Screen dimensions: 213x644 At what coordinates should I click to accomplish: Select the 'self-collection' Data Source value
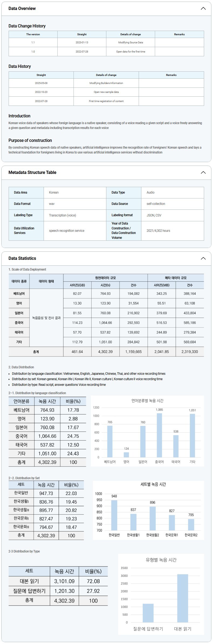[156, 204]
